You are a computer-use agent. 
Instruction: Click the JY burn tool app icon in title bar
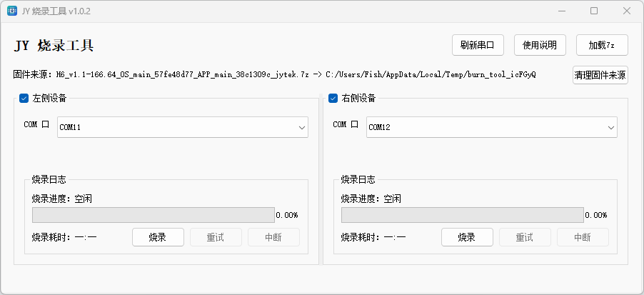[x=12, y=11]
